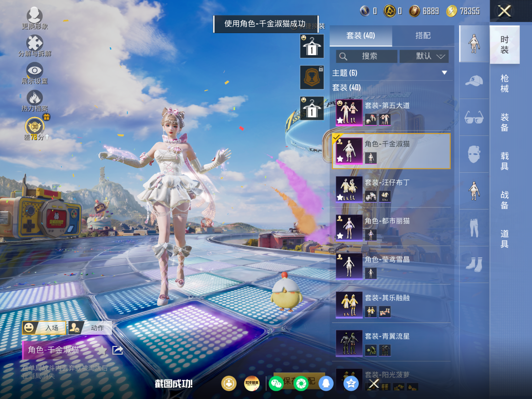This screenshot has height=399, width=532.
Task: Select the locked trophy preset slot
Action: point(312,77)
